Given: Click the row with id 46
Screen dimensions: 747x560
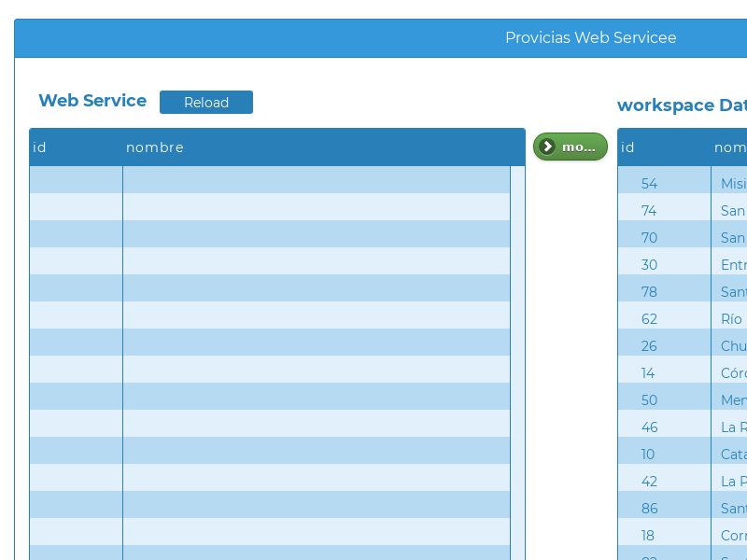Looking at the screenshot, I should click(682, 427).
